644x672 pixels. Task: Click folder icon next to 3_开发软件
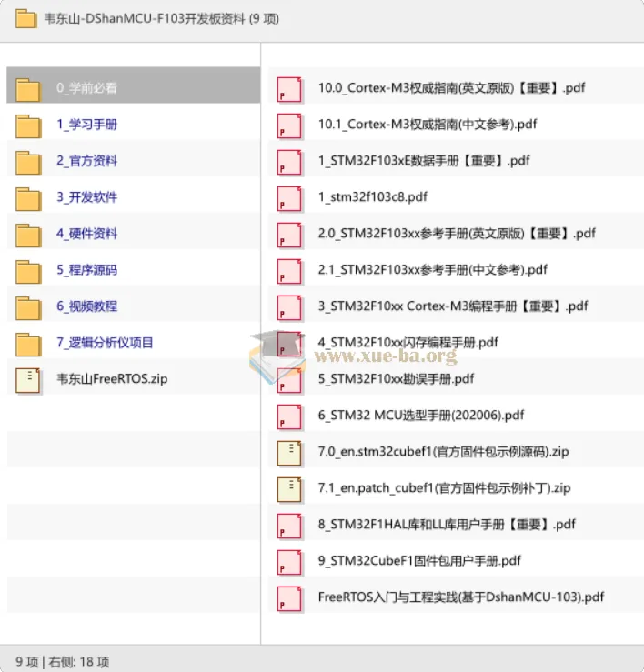[x=28, y=199]
